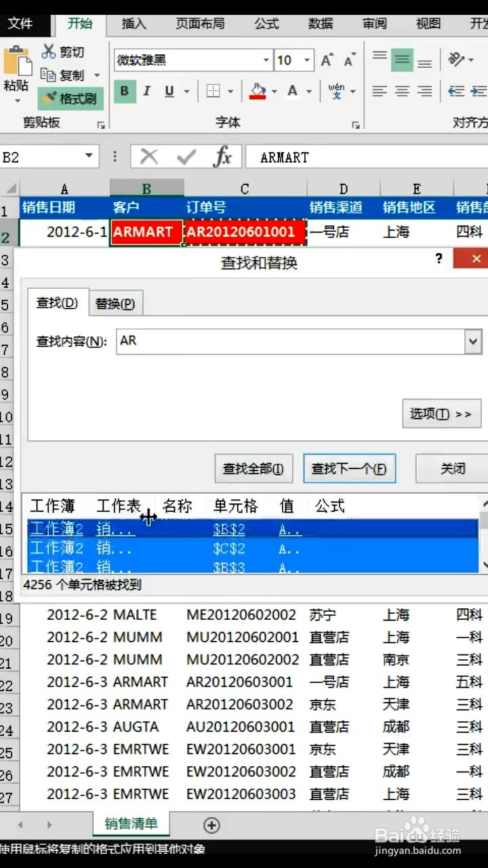Add a new sheet with plus icon

click(211, 825)
